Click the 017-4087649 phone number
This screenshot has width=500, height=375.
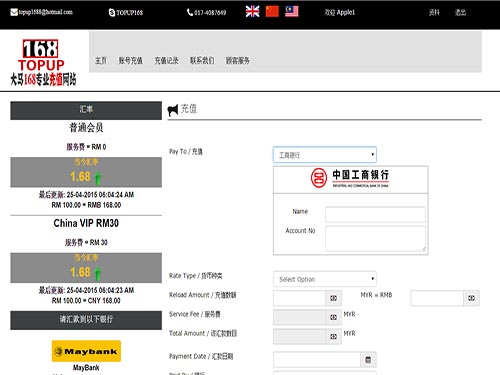[x=210, y=13]
